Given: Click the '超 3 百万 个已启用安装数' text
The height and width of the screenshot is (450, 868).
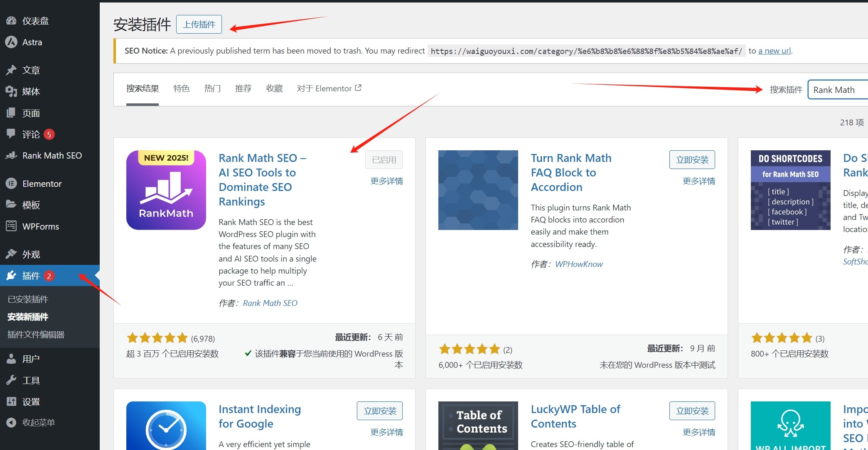Looking at the screenshot, I should (x=172, y=354).
